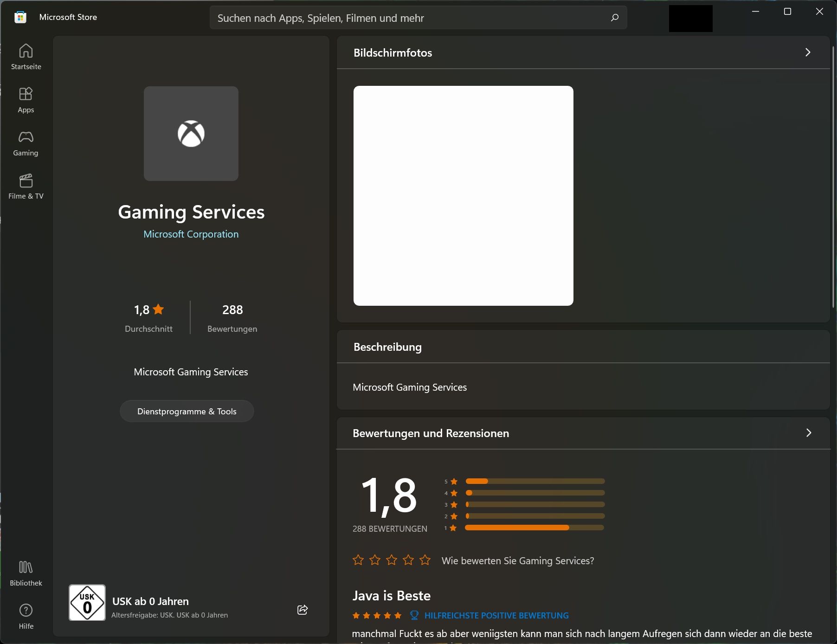
Task: Click the Xbox Gaming Services app icon
Action: point(191,134)
